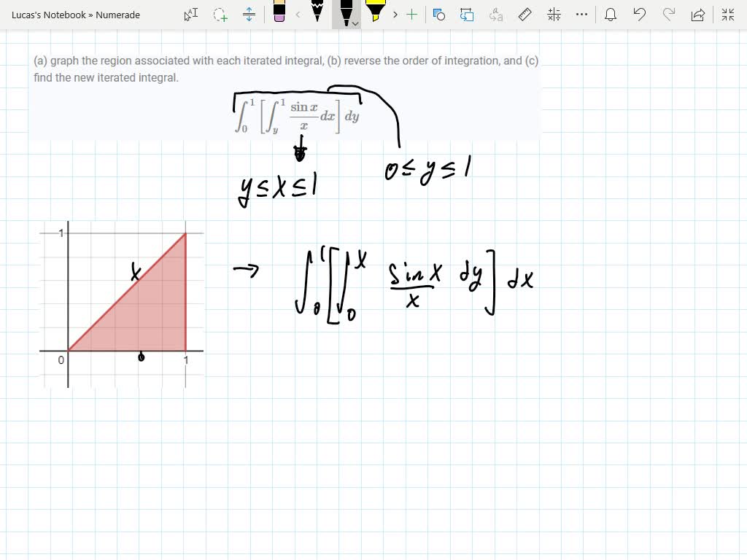This screenshot has width=747, height=560.
Task: Share the current notebook page
Action: click(697, 14)
